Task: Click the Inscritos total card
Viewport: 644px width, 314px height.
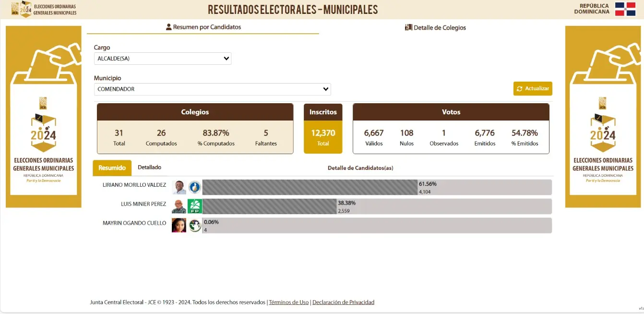Action: pyautogui.click(x=323, y=129)
